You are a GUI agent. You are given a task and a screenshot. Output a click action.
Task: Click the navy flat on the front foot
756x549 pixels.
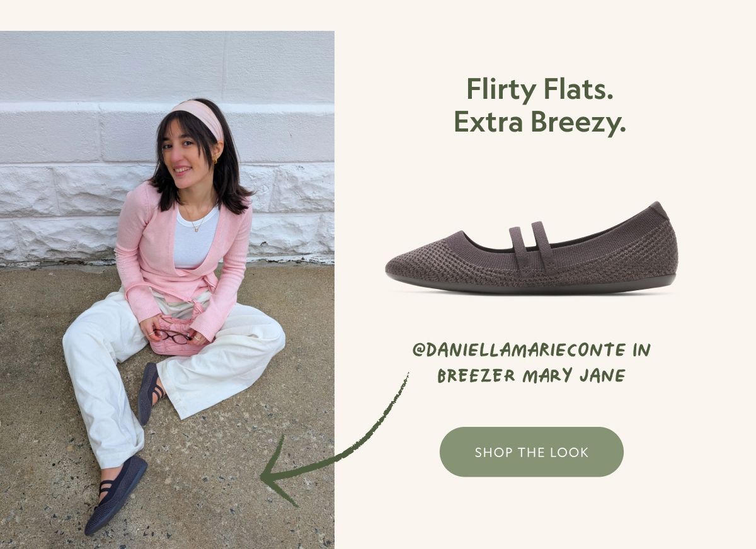(116, 495)
